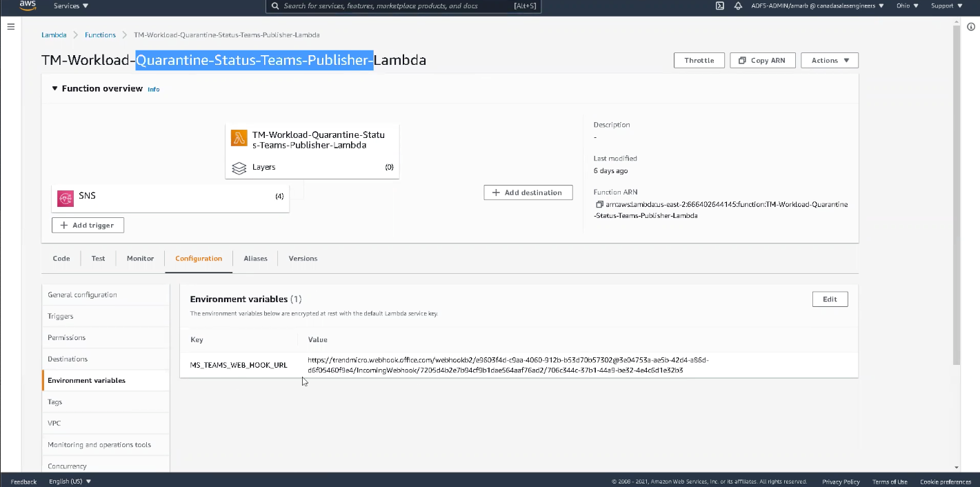The image size is (980, 487).
Task: Open the notifications bell
Action: point(738,6)
